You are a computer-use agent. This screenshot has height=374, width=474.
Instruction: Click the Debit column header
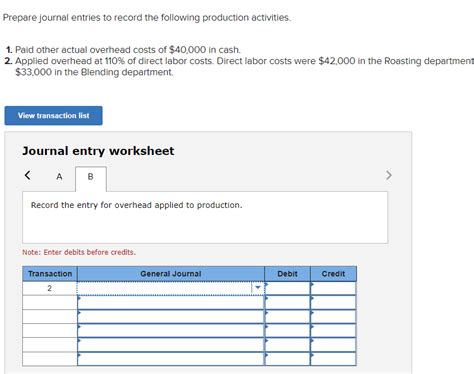coord(287,274)
